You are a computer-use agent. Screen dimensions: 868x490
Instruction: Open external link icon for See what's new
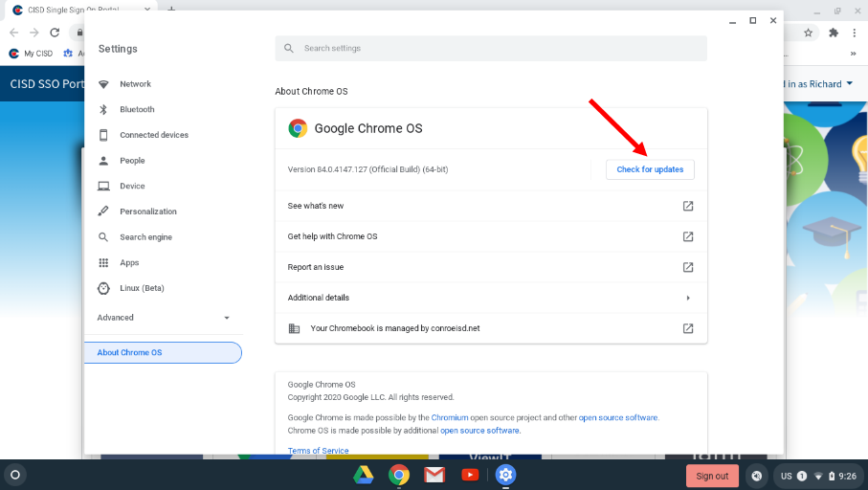tap(687, 206)
